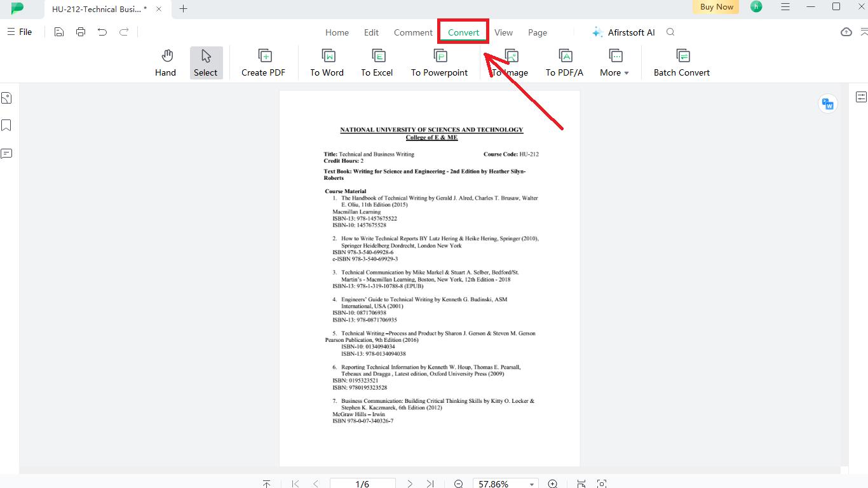Switch to the Convert tab
This screenshot has width=868, height=488.
click(463, 32)
